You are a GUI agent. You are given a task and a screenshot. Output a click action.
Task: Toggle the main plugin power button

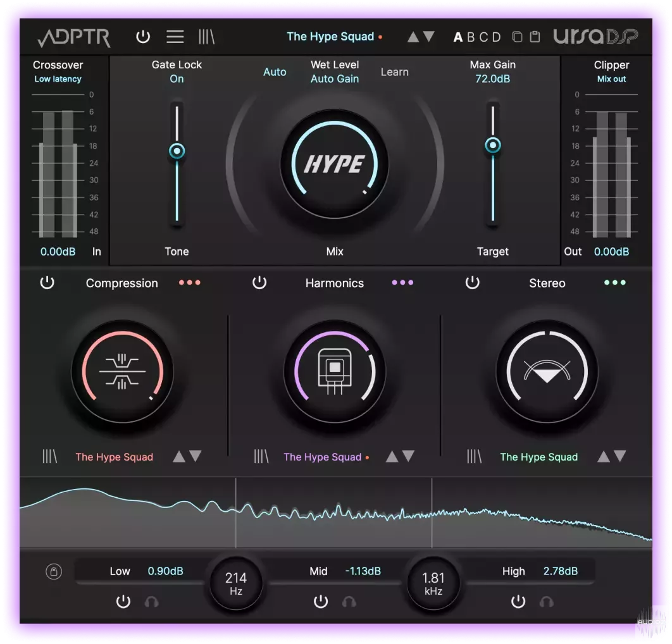[x=143, y=37]
